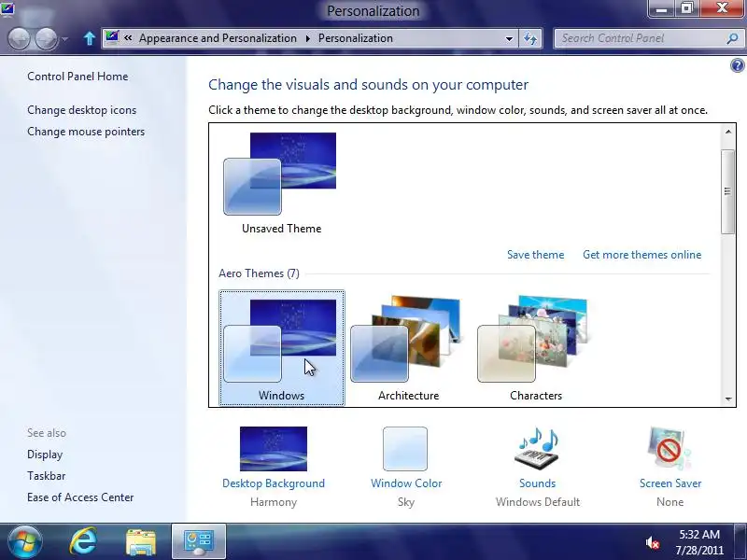Refresh the address bar location
Image resolution: width=747 pixels, height=560 pixels.
point(530,38)
